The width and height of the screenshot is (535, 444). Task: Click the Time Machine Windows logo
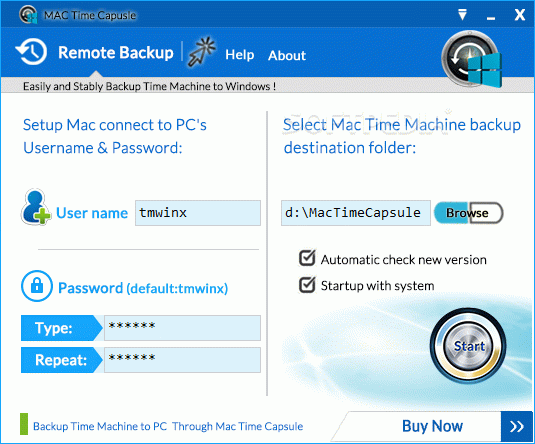point(472,59)
